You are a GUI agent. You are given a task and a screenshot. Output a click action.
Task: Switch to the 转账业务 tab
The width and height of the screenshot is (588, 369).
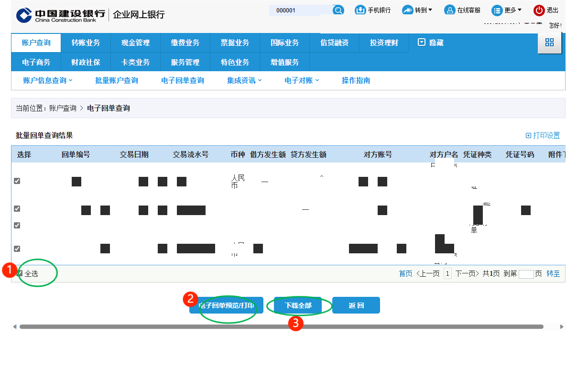[86, 43]
